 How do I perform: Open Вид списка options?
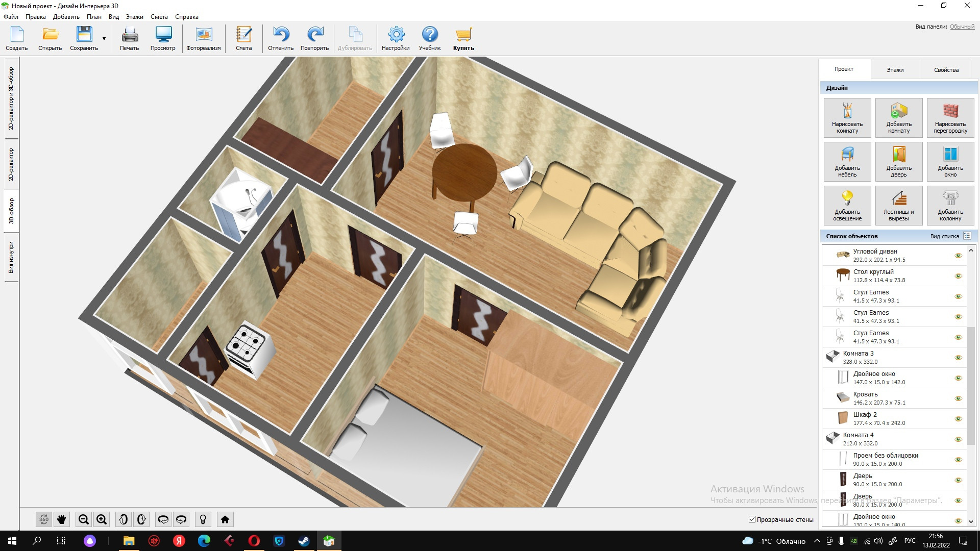[967, 236]
